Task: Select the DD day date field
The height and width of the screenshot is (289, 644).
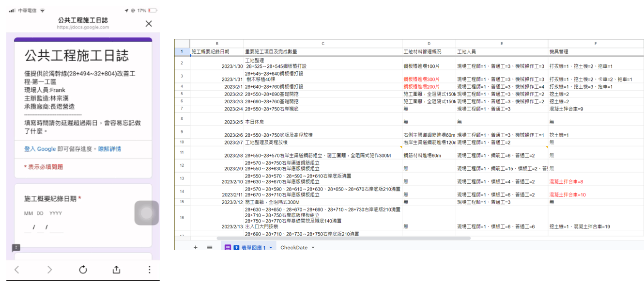Action: coord(40,227)
